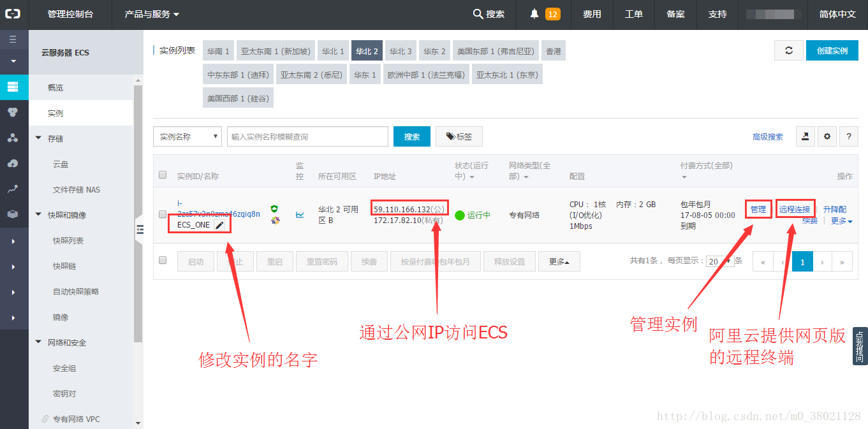This screenshot has height=429, width=868.
Task: Open the network nodes icon in left rail
Action: [x=13, y=138]
